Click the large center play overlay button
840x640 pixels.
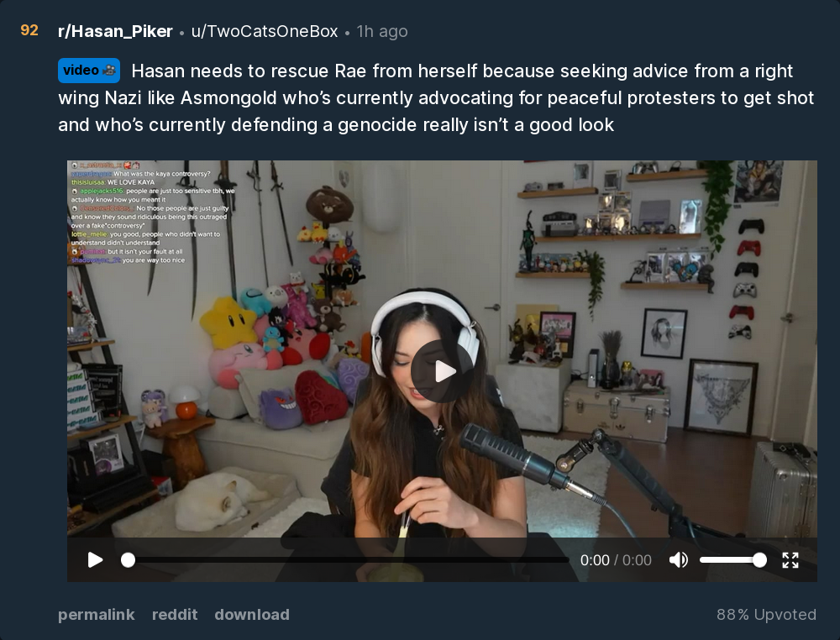tap(443, 371)
